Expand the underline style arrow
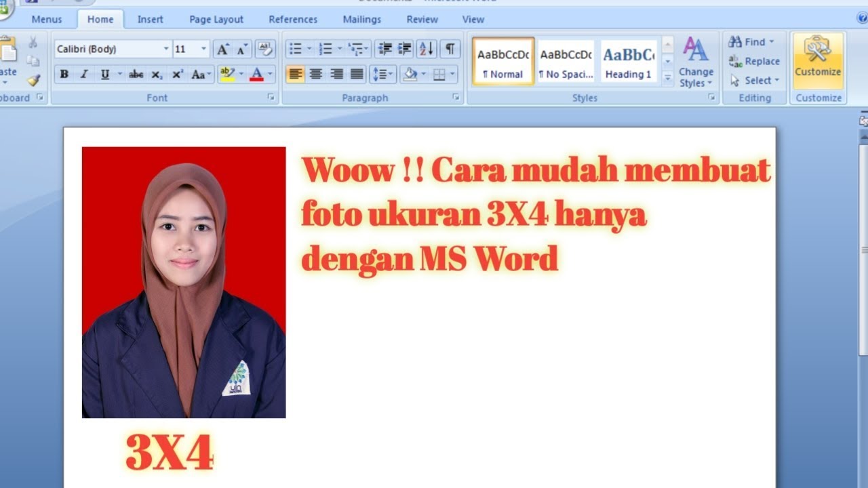Viewport: 868px width, 488px height. (120, 75)
